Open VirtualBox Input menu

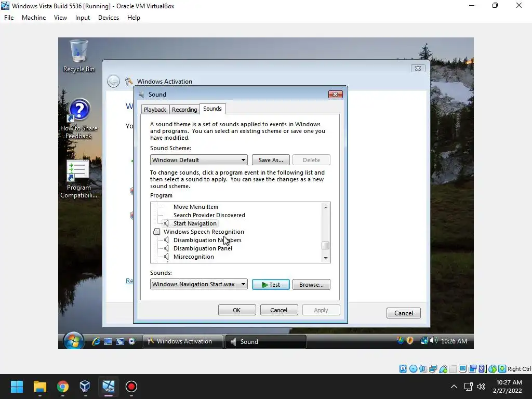[83, 18]
